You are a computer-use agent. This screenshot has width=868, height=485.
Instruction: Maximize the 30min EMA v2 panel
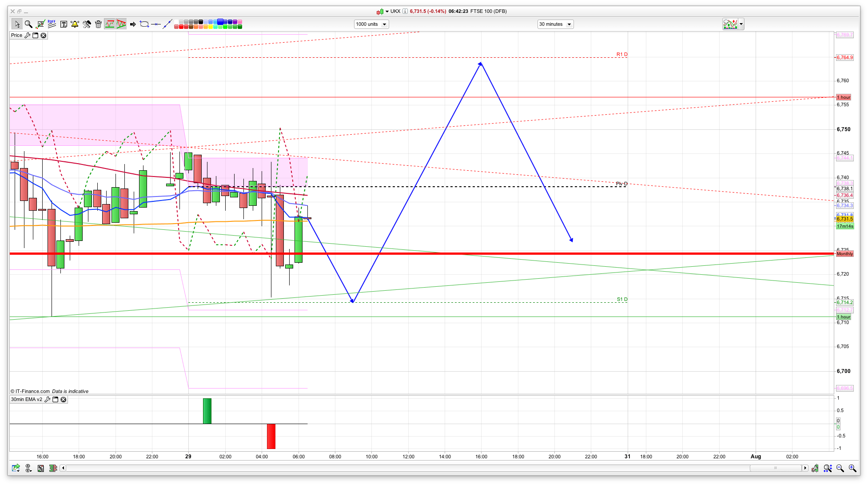[x=56, y=399]
